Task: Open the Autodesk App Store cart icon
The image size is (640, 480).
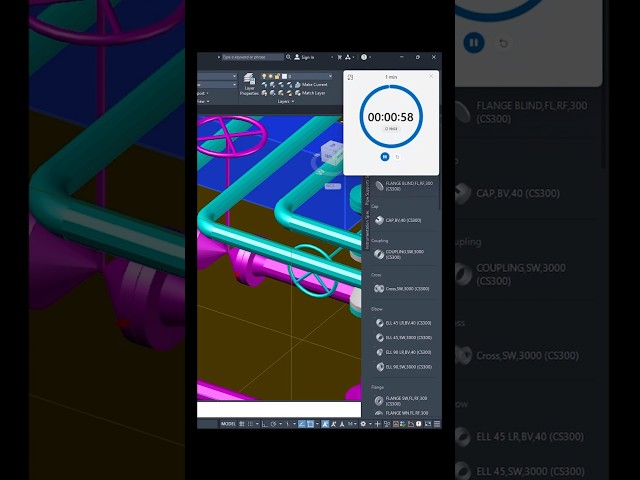Action: [339, 57]
